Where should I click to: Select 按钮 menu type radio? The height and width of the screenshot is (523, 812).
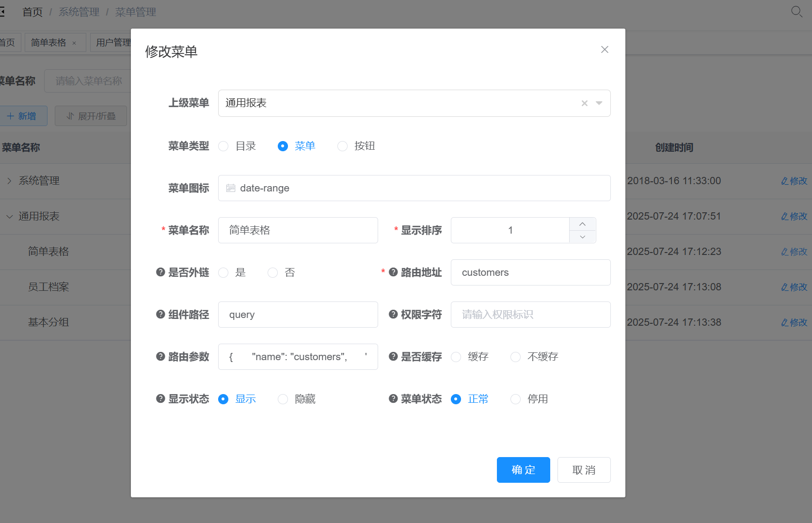point(342,146)
